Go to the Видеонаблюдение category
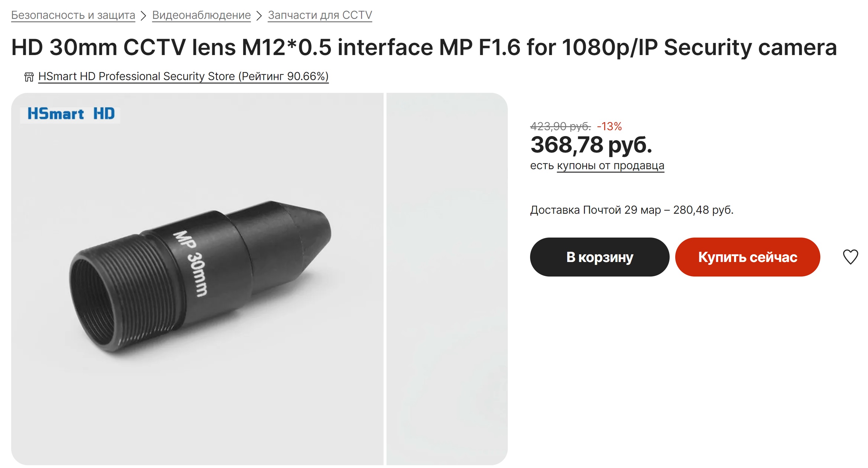868x468 pixels. 201,15
